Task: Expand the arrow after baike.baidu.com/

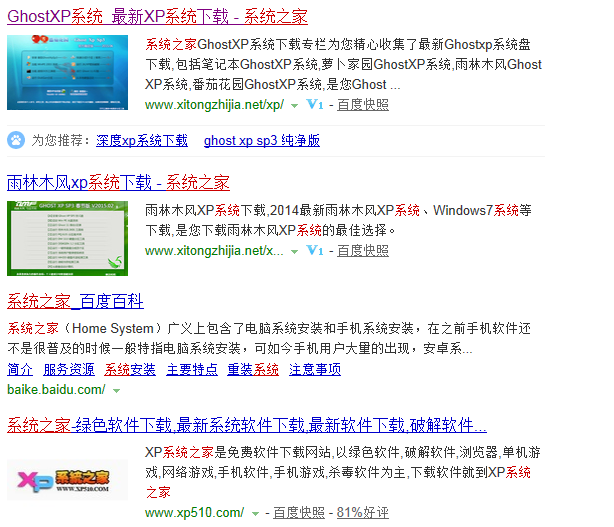Action: [x=117, y=390]
